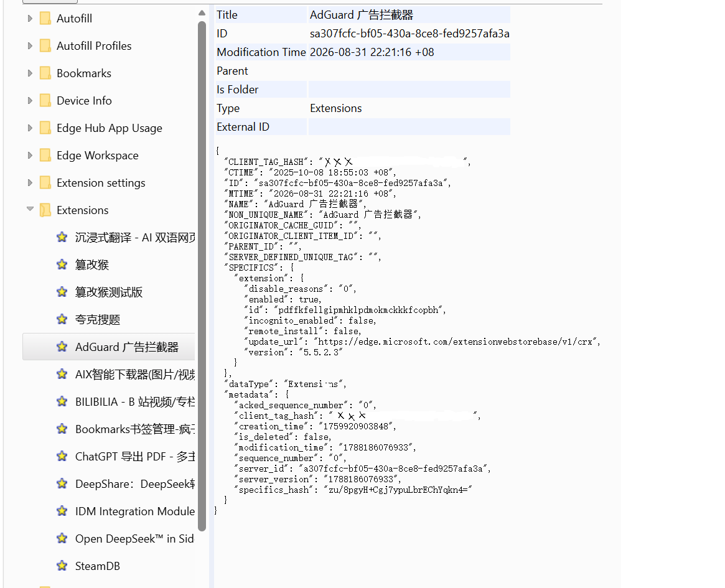Viewport: 725px width, 588px height.
Task: Click the Type value Extensions
Action: point(335,108)
